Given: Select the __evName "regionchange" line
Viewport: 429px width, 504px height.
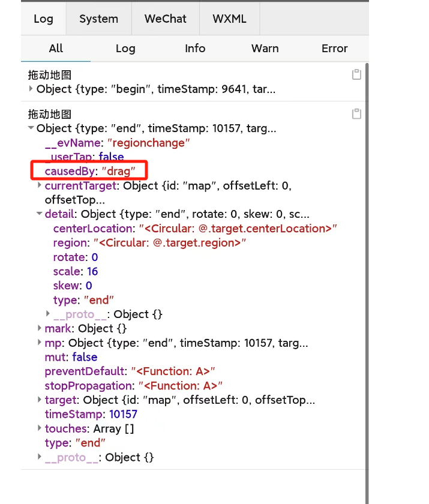Looking at the screenshot, I should tap(117, 143).
